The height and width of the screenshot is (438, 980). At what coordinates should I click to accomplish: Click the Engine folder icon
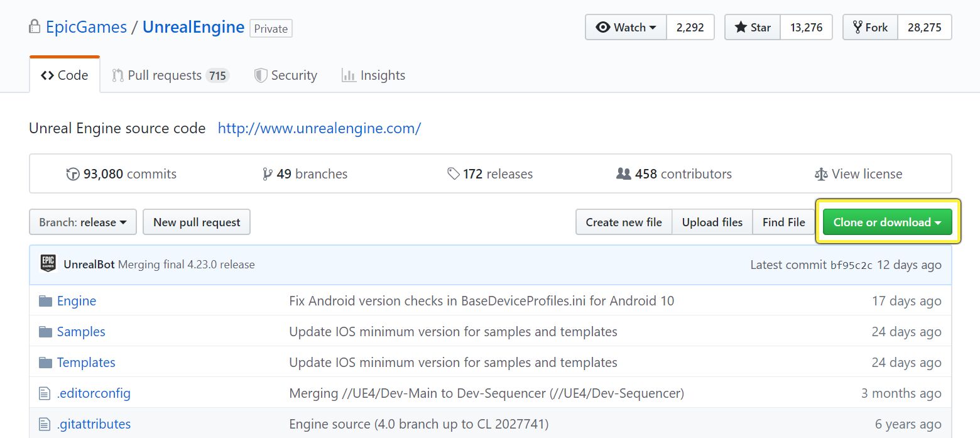click(x=45, y=301)
